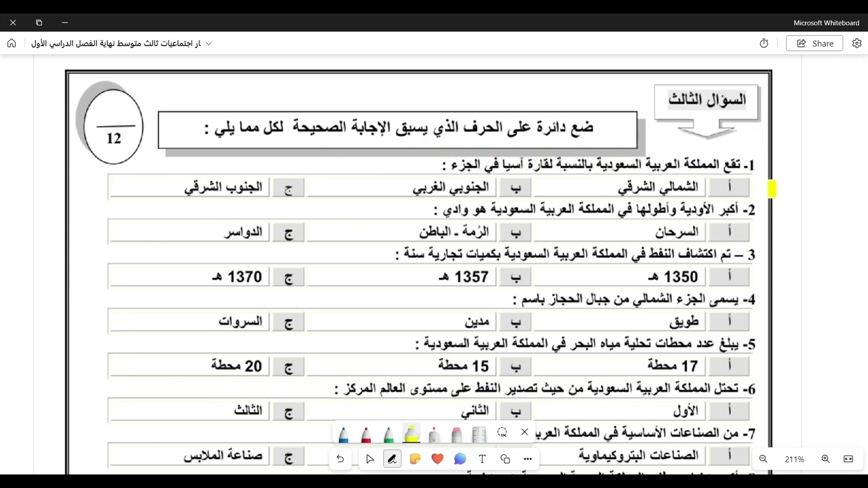
Task: Click answer 'الرُمة ـ الباطن'
Action: click(454, 232)
